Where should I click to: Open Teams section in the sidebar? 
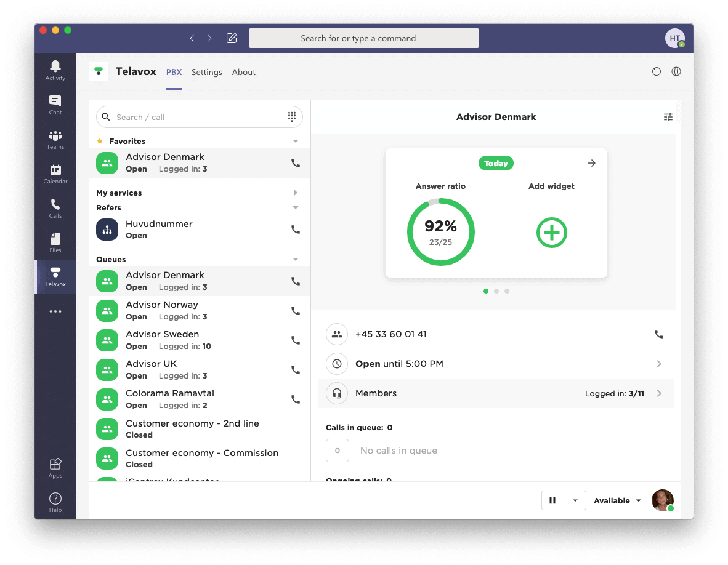55,140
